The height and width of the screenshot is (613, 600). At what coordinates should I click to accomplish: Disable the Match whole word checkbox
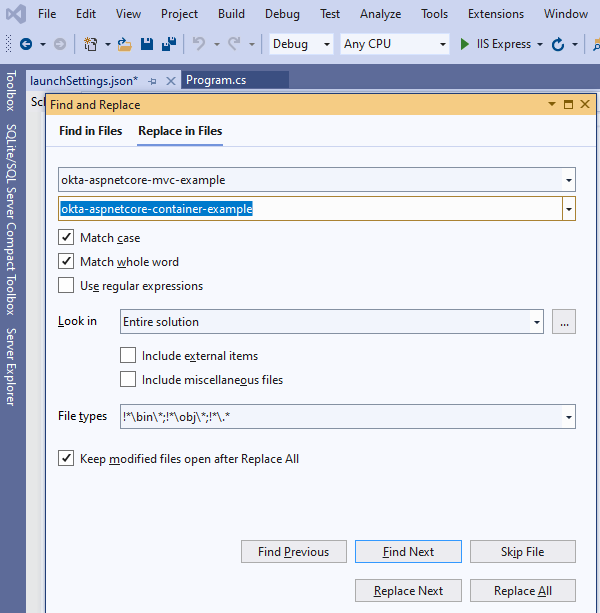[x=67, y=262]
